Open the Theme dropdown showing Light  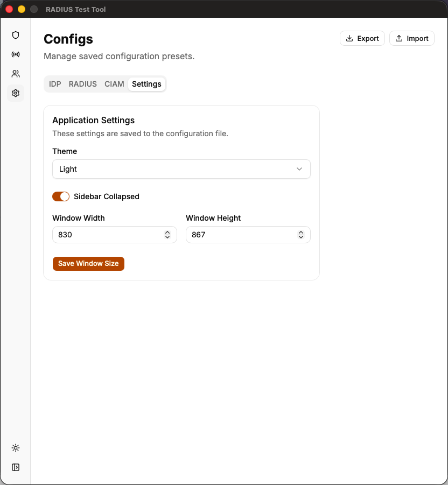[x=181, y=169]
